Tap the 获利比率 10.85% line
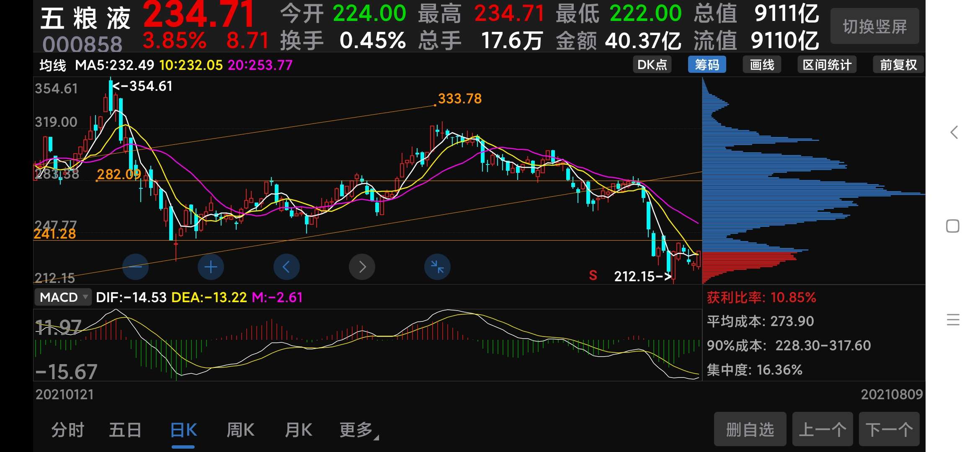The height and width of the screenshot is (452, 980). (761, 297)
